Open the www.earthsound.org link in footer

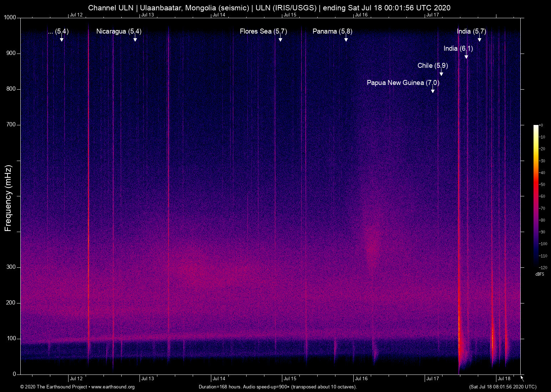113,387
